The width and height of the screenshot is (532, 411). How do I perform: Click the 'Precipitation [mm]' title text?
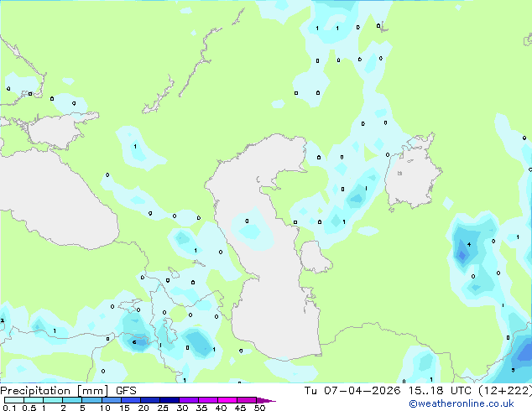(x=55, y=391)
